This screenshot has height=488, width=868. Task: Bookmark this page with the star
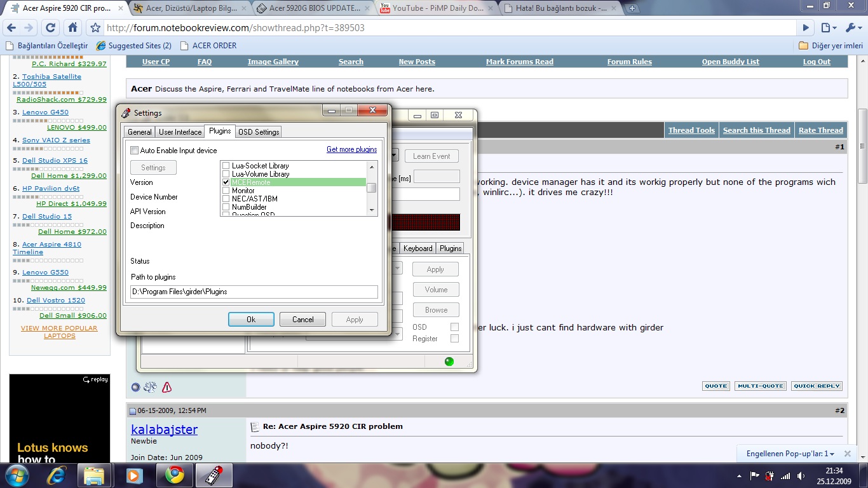pyautogui.click(x=95, y=28)
